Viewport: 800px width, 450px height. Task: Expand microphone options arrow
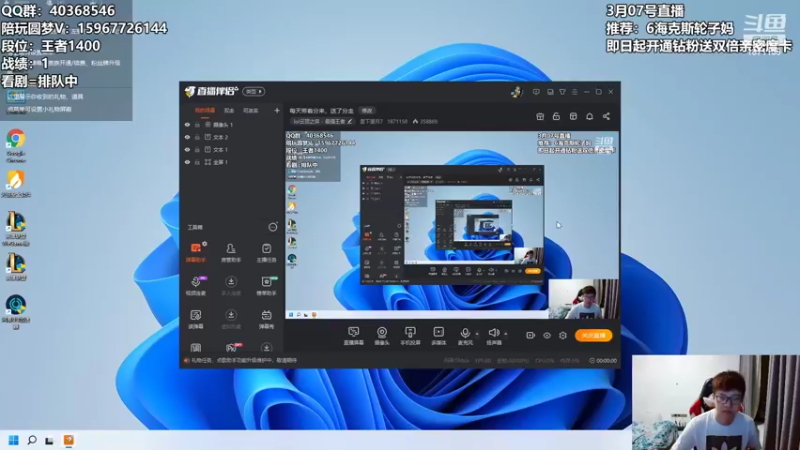point(477,334)
